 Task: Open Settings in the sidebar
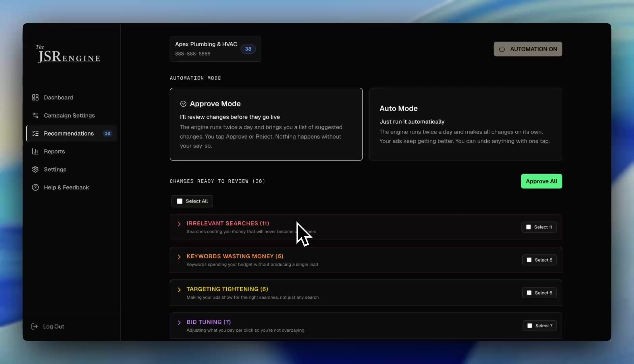click(71, 169)
